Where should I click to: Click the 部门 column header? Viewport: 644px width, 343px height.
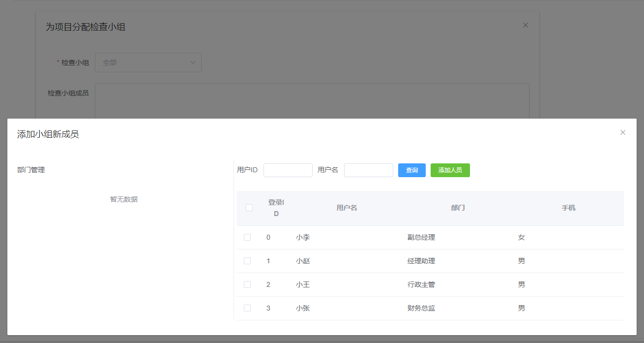[458, 207]
